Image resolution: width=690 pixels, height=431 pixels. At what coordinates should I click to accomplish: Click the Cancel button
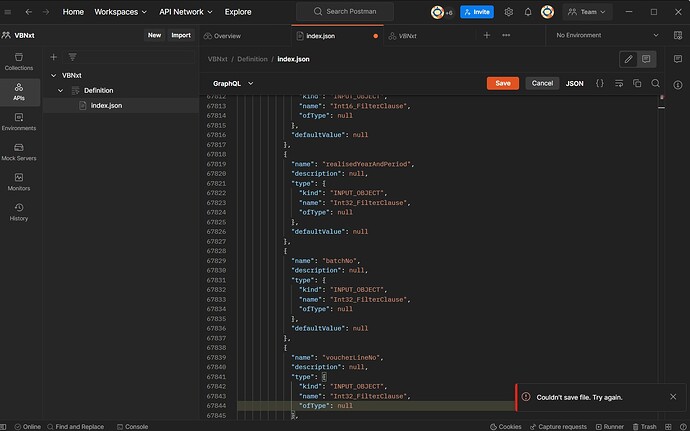[x=542, y=83]
